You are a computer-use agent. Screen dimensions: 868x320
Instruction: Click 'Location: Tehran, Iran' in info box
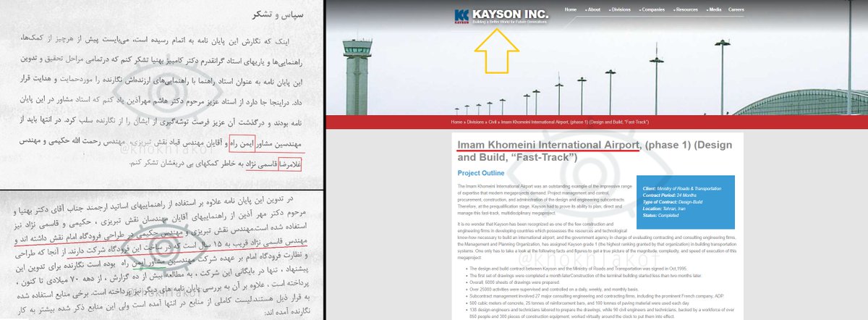click(x=665, y=208)
